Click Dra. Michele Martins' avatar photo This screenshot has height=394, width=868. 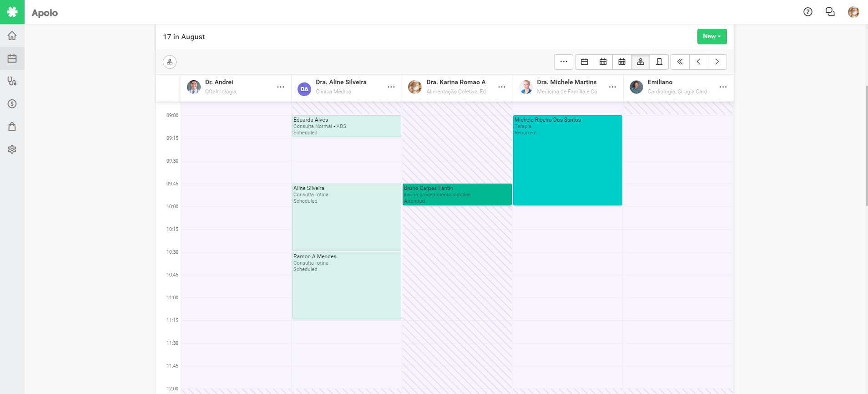(x=526, y=87)
